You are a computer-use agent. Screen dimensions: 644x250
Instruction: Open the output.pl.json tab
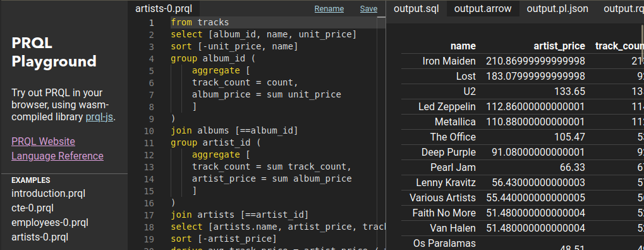click(557, 9)
